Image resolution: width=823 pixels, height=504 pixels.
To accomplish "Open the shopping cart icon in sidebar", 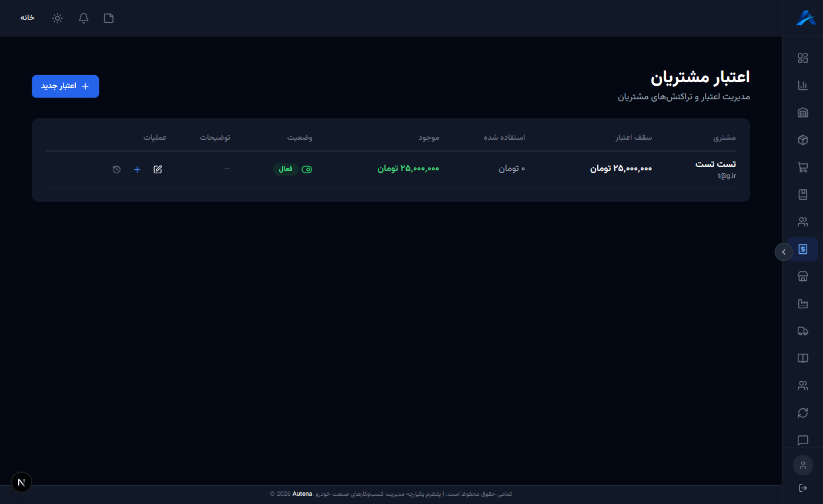I will (802, 167).
